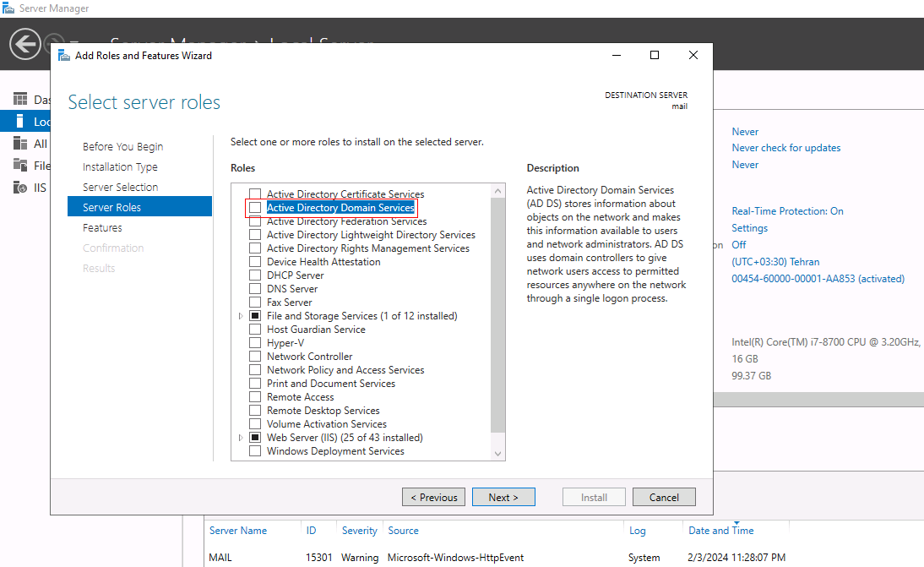Check Print and Document Services
This screenshot has width=924, height=567.
255,384
